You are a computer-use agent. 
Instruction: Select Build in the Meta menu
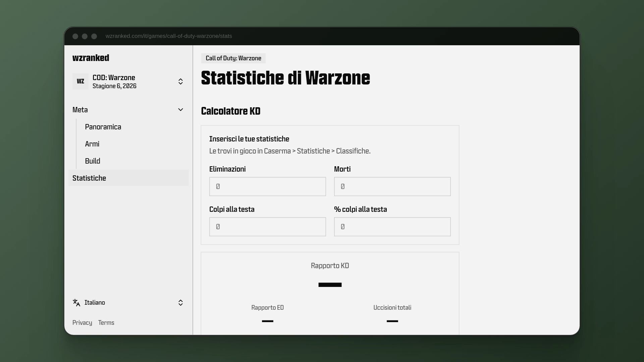(93, 161)
